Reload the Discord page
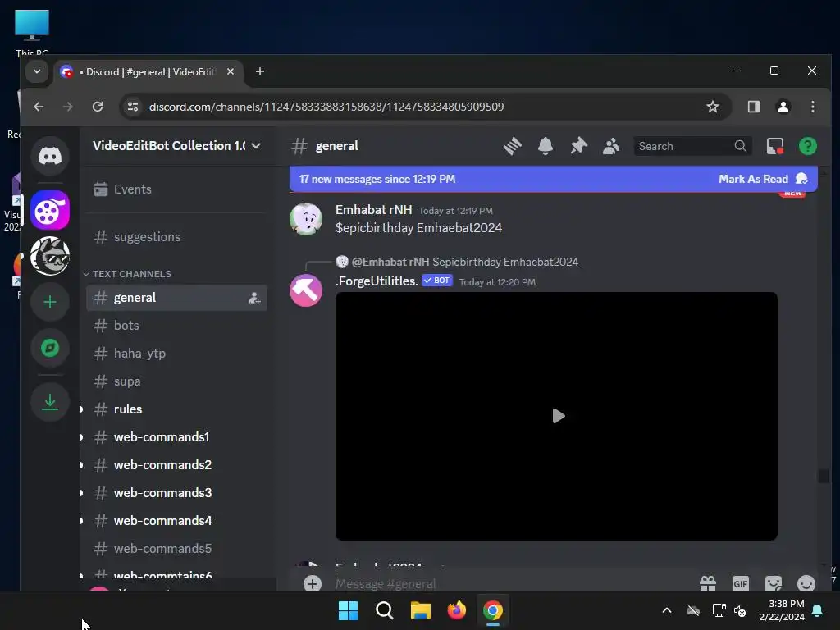 tap(98, 107)
